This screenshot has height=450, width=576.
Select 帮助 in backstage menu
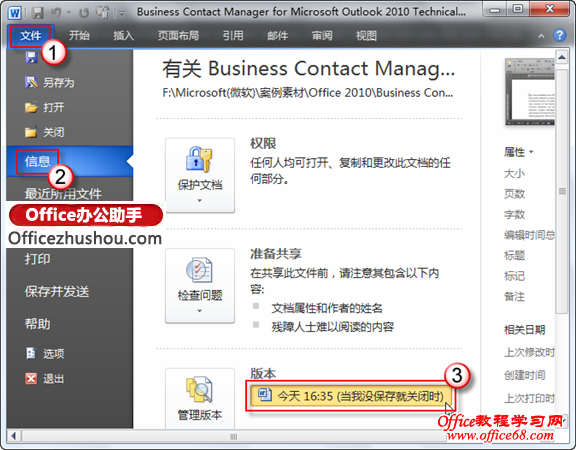point(37,324)
